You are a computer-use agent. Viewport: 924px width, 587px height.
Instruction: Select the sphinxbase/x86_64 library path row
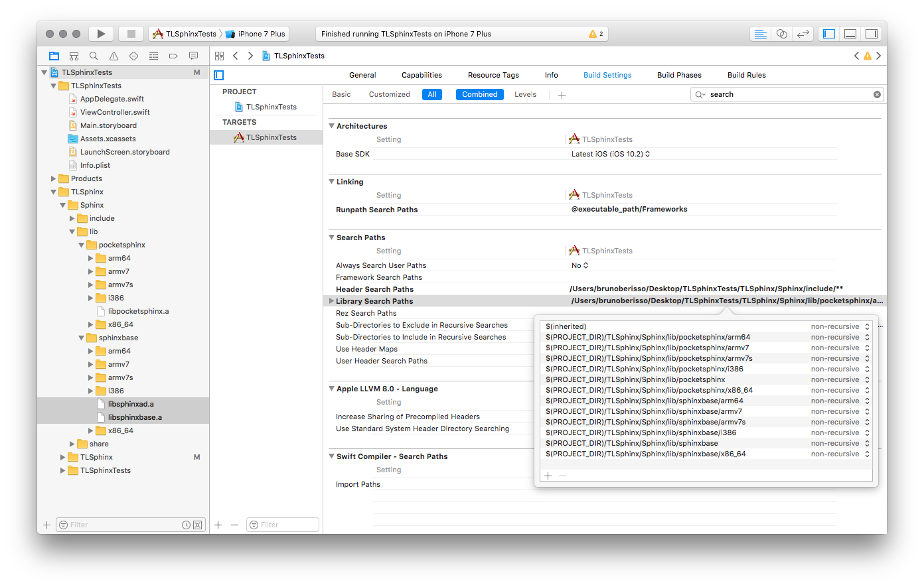click(706, 454)
